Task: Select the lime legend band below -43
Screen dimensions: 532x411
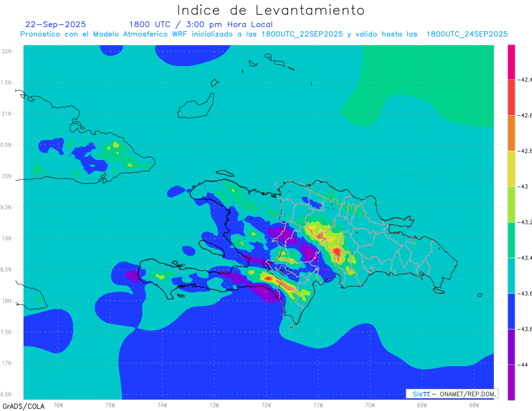Action: click(511, 204)
